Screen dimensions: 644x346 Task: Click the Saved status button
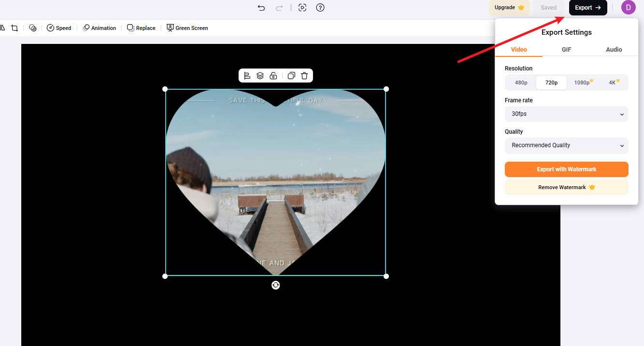pos(548,8)
